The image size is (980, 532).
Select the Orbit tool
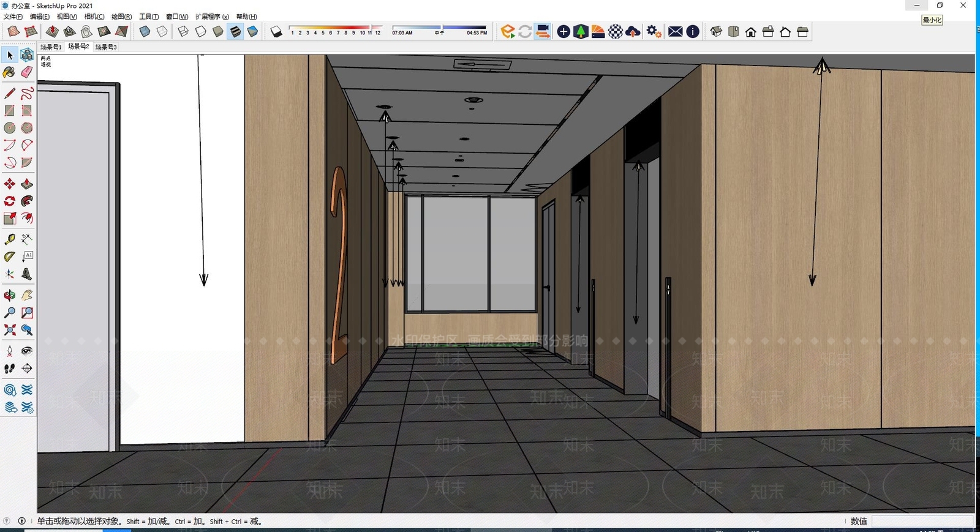[x=10, y=295]
